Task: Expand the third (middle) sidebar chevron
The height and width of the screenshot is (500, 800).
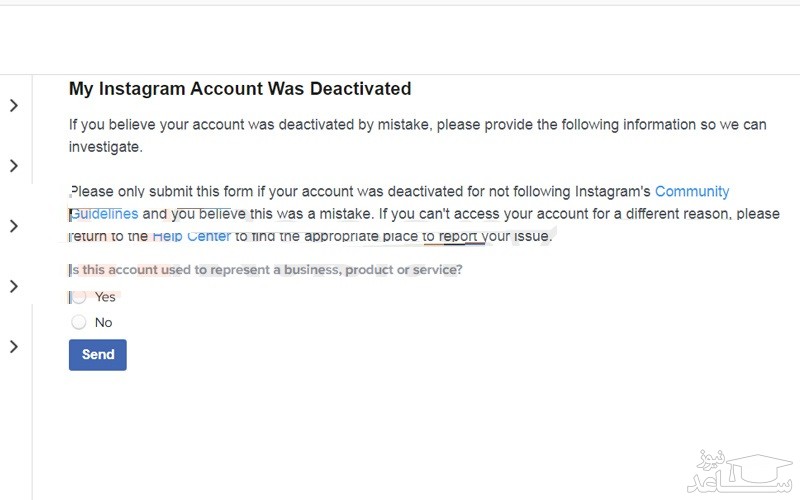Action: pos(13,226)
